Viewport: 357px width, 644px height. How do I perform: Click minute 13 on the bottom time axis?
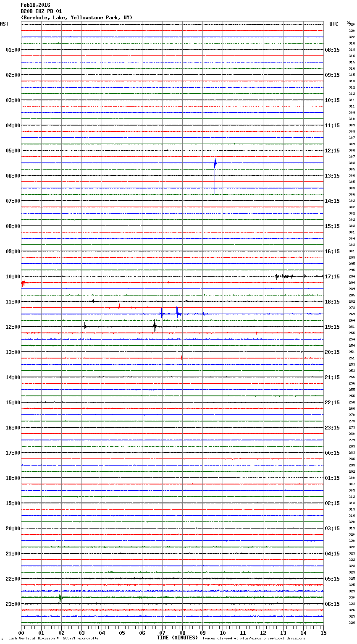click(283, 633)
